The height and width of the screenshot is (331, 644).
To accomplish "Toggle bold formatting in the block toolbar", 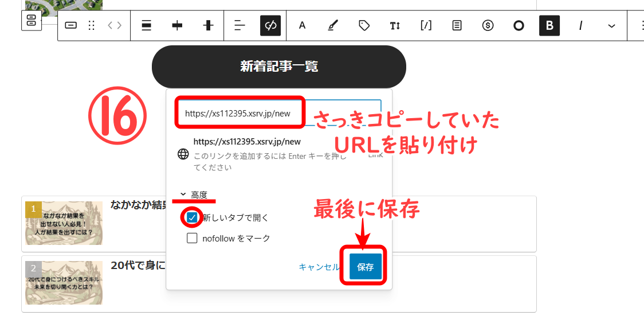I will pos(549,26).
